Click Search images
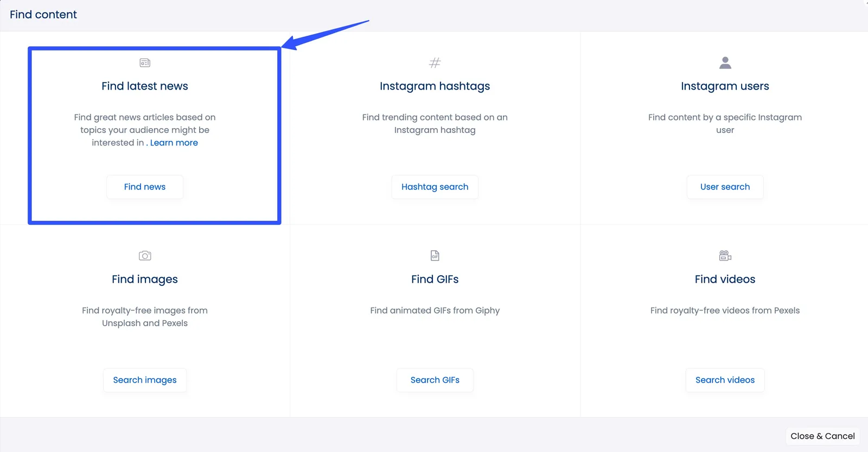The height and width of the screenshot is (452, 868). [144, 380]
